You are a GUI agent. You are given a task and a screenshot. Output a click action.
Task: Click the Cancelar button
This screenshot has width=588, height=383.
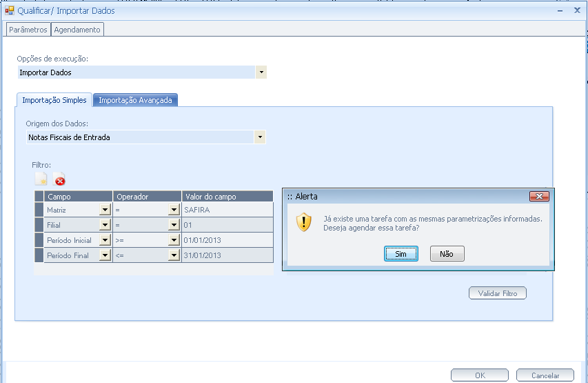[545, 375]
